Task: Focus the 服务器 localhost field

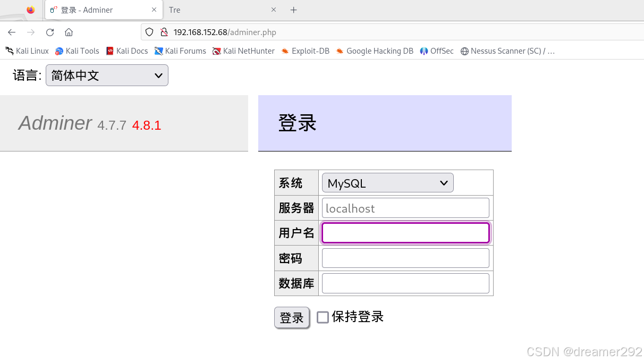Action: tap(405, 208)
